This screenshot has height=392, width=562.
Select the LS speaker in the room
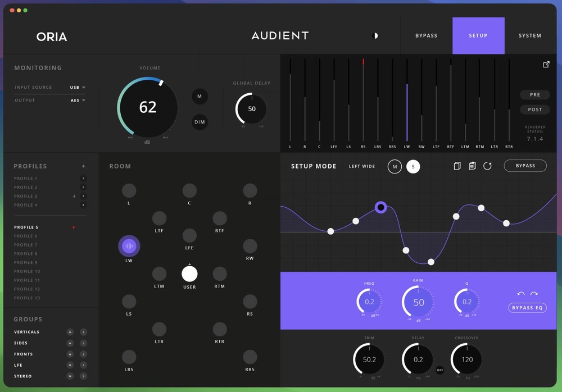(129, 302)
